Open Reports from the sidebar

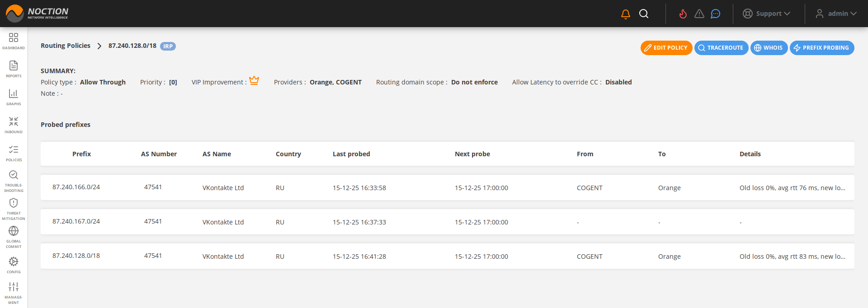[x=14, y=69]
